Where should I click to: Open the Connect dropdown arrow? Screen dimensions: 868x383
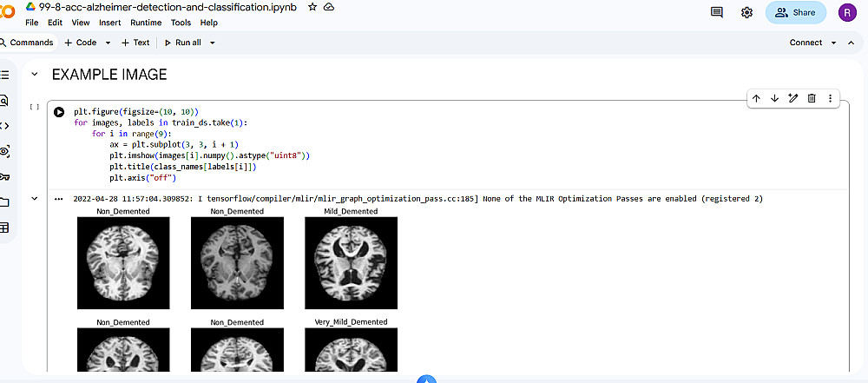pyautogui.click(x=833, y=43)
